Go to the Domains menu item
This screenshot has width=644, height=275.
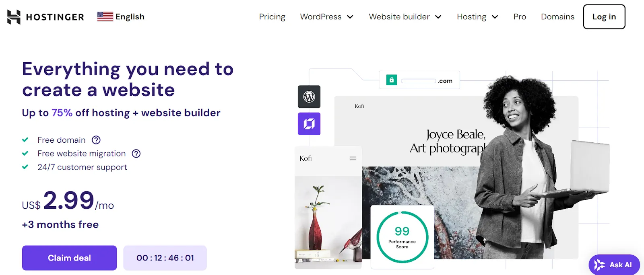[557, 17]
